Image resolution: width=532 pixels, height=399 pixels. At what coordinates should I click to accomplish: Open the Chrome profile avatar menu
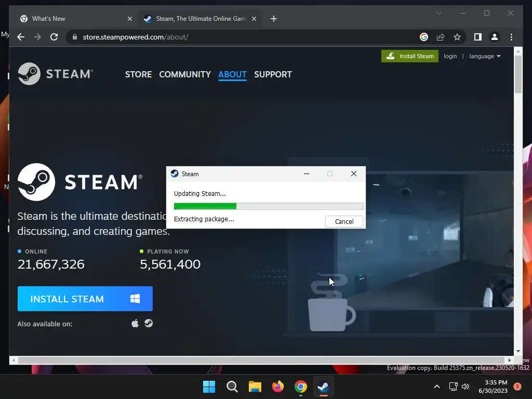coord(495,37)
